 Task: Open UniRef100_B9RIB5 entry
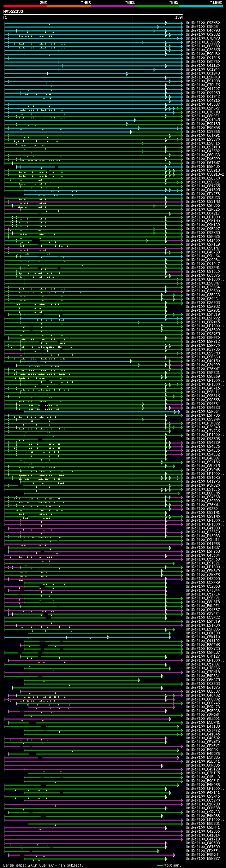(x=203, y=124)
